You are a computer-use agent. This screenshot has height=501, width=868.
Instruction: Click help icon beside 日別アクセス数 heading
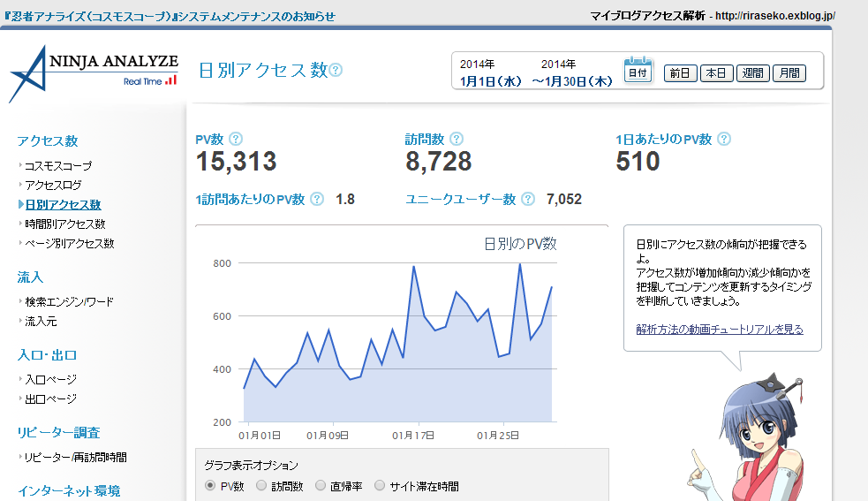[x=336, y=70]
